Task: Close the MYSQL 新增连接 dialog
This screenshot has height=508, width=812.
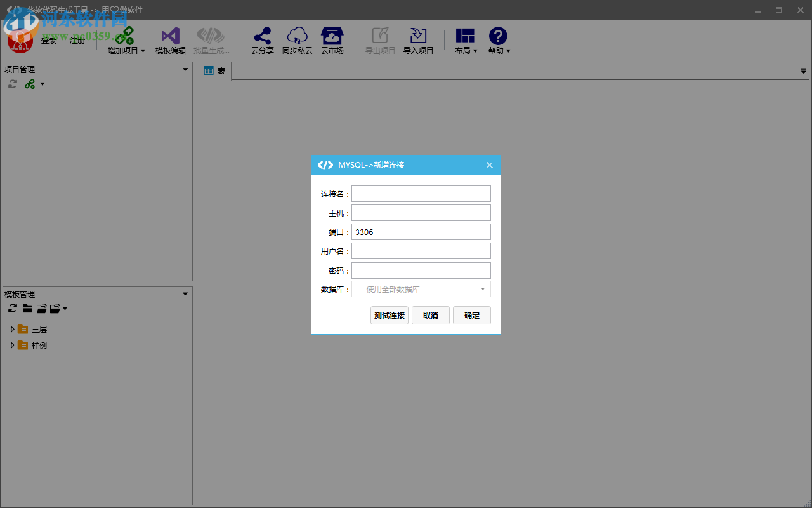Action: (489, 165)
